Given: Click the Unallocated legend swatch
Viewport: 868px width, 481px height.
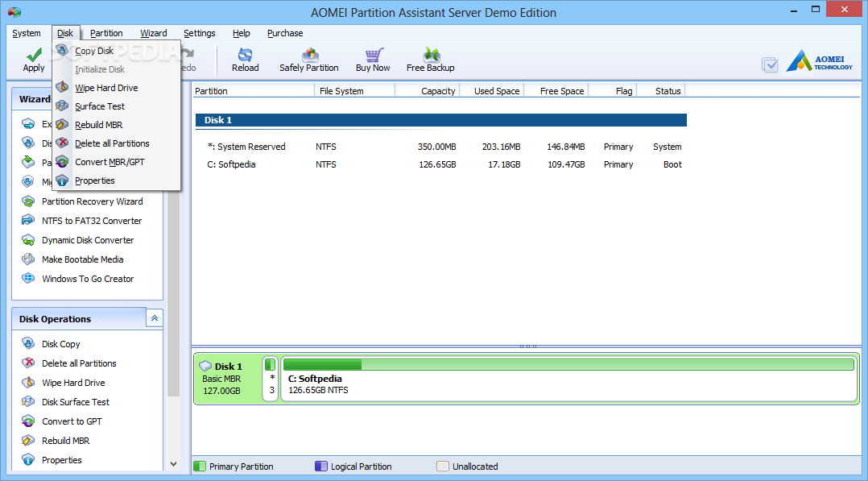Looking at the screenshot, I should point(442,466).
